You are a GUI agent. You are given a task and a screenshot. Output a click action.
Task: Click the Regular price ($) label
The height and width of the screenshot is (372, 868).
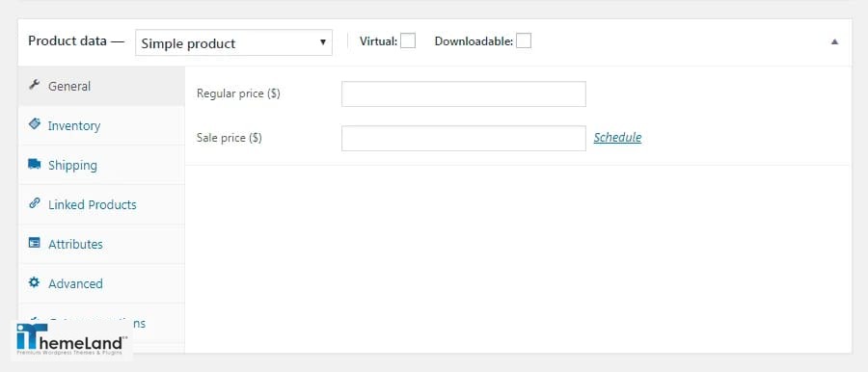click(x=238, y=93)
